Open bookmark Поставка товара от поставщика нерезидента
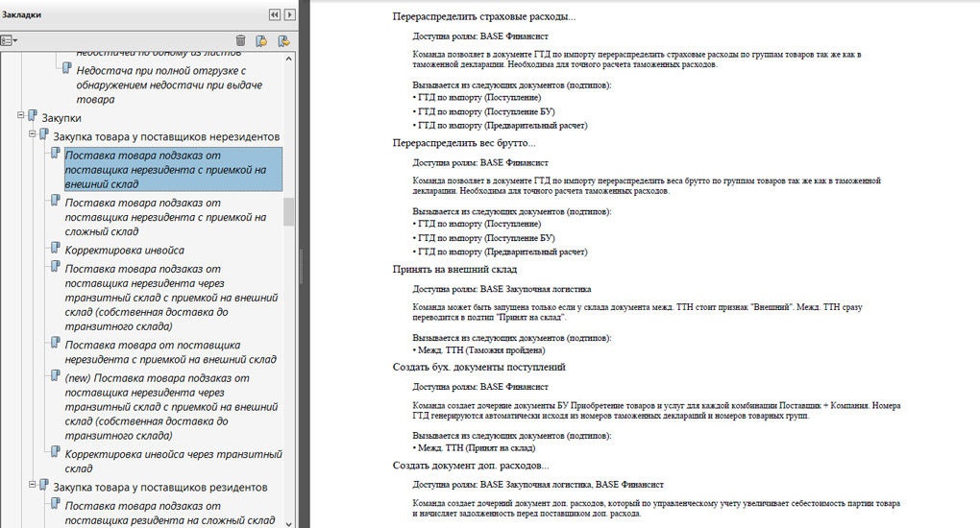 [x=171, y=351]
